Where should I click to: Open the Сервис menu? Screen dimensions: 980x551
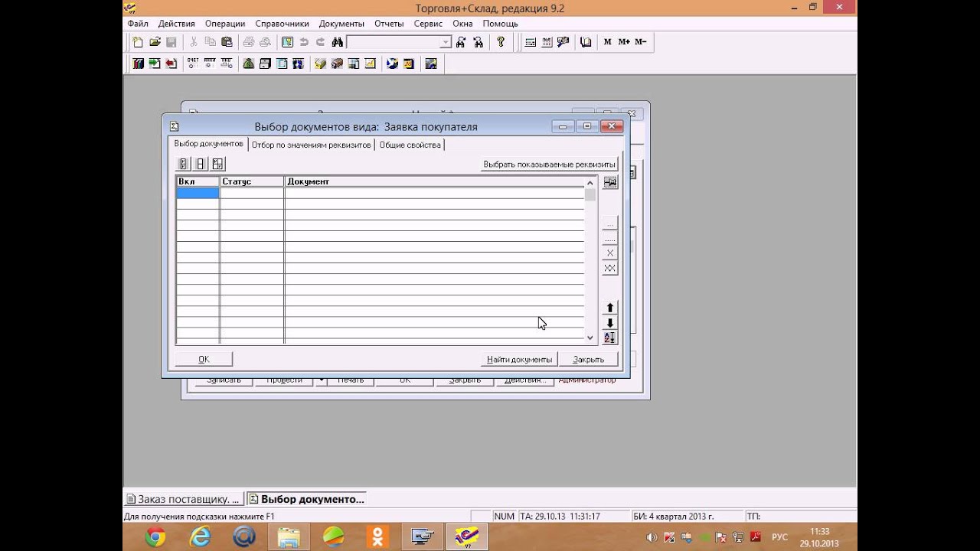tap(428, 24)
